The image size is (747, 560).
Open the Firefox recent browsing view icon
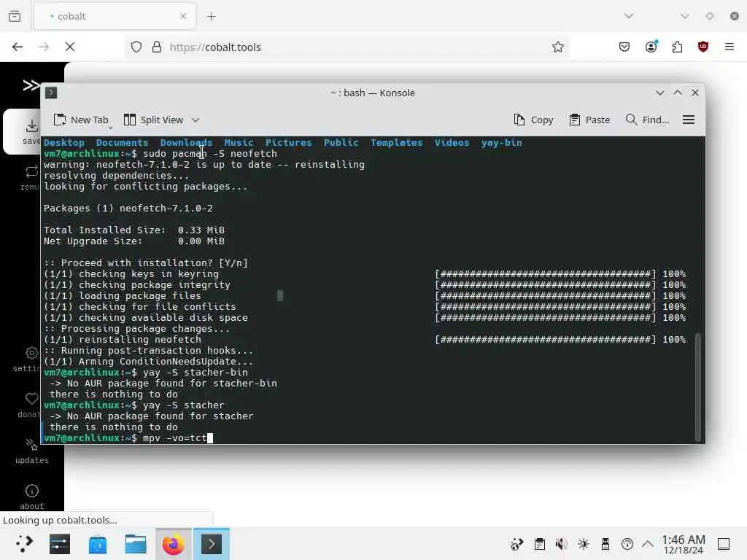pos(15,16)
